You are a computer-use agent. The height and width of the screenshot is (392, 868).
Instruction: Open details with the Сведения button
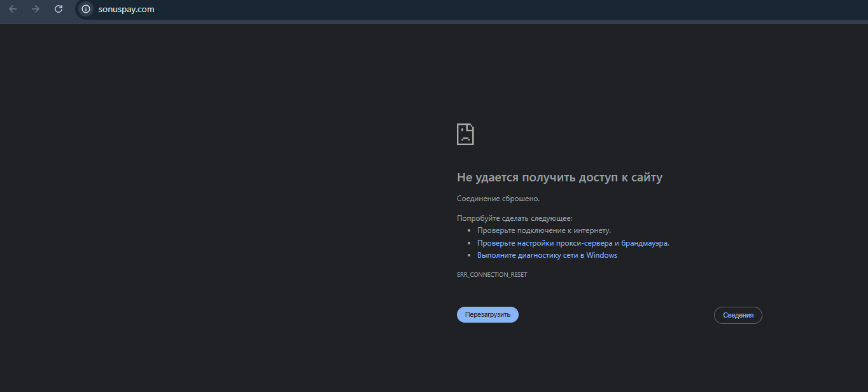(x=738, y=314)
